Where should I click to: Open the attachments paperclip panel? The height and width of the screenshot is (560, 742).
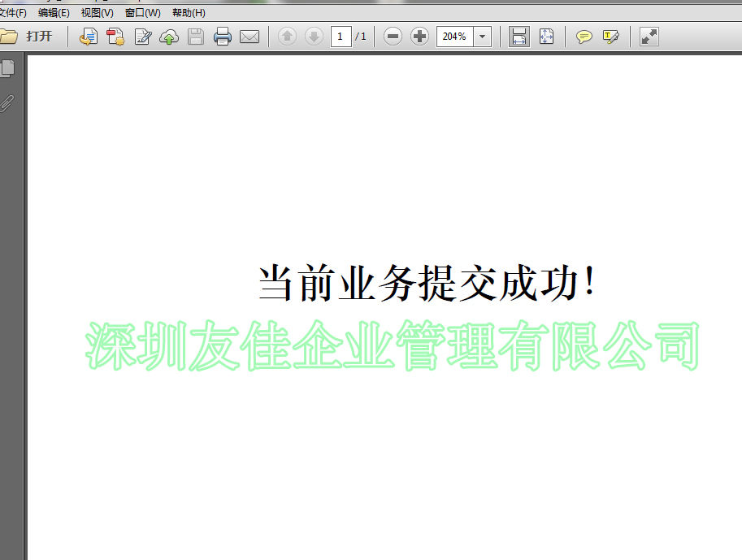pyautogui.click(x=8, y=102)
